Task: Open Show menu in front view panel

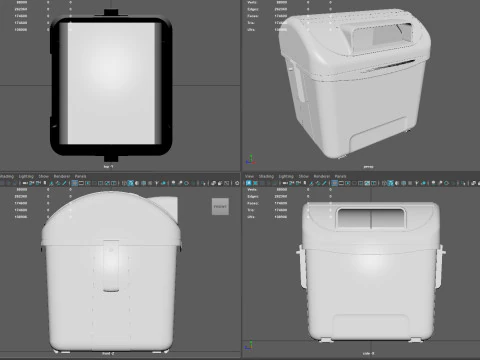Action: click(x=43, y=176)
